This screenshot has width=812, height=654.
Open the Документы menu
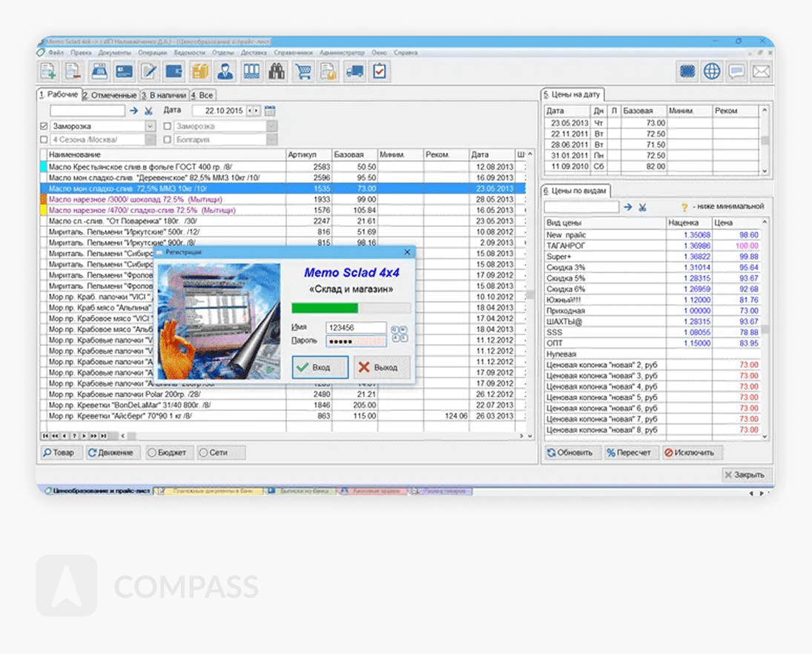(x=114, y=53)
